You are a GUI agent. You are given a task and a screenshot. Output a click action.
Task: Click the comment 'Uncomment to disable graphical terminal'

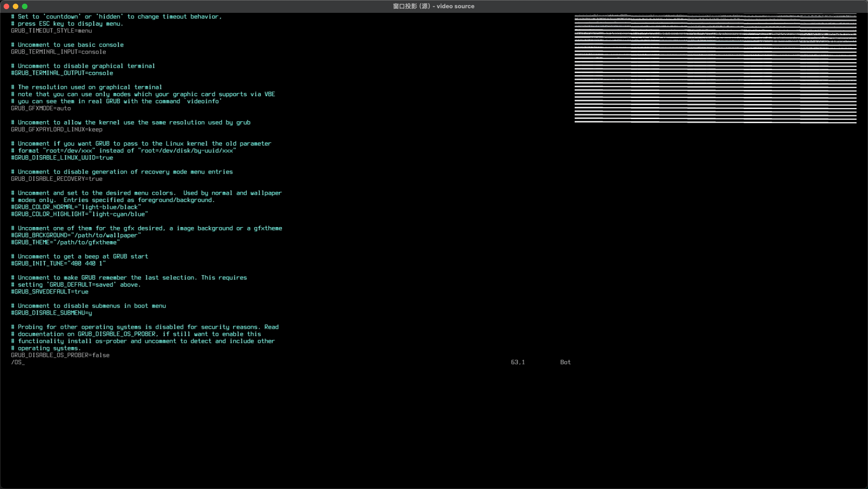83,66
